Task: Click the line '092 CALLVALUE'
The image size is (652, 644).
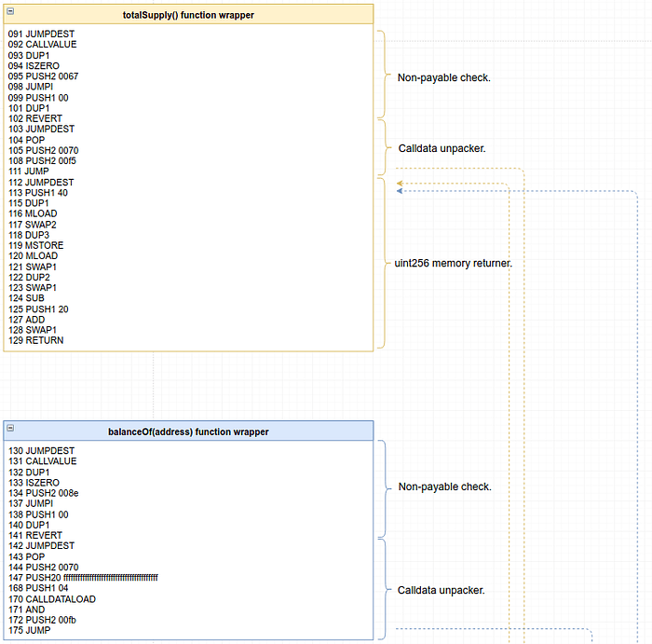Action: click(x=43, y=44)
